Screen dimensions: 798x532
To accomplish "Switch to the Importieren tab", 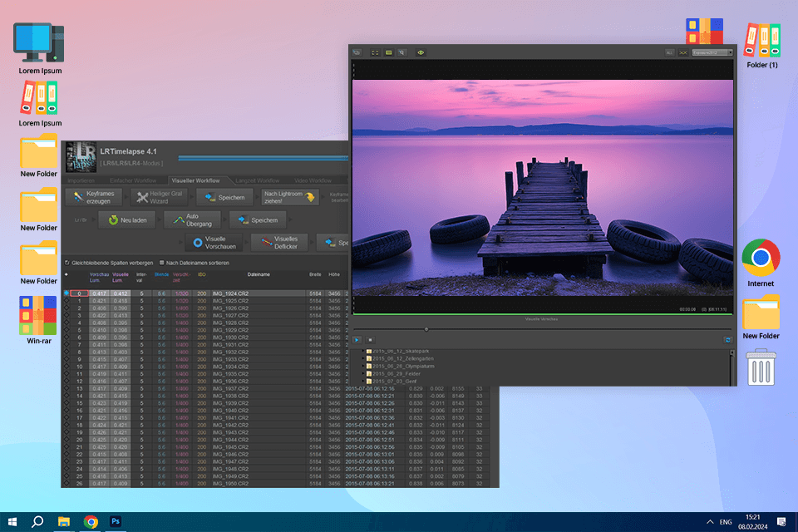I will [x=81, y=180].
